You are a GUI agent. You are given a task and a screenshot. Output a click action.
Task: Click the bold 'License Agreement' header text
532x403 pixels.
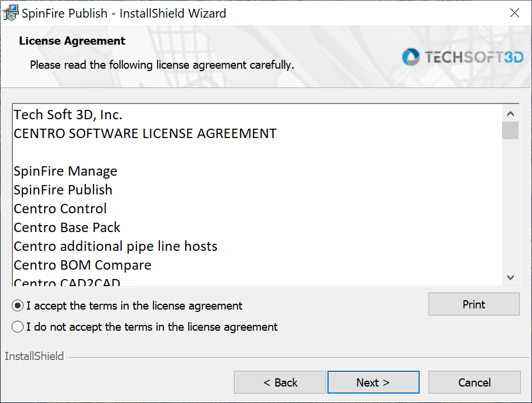point(72,41)
